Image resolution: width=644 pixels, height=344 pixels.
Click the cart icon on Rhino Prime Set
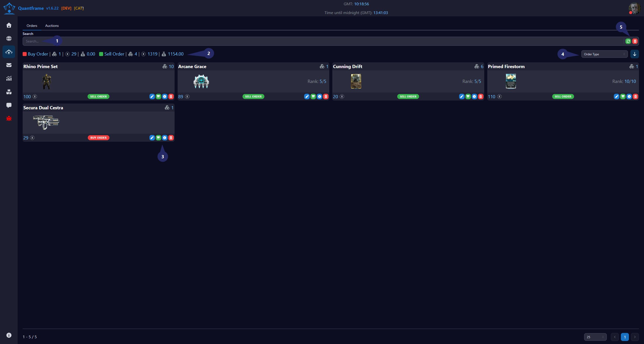(x=158, y=96)
